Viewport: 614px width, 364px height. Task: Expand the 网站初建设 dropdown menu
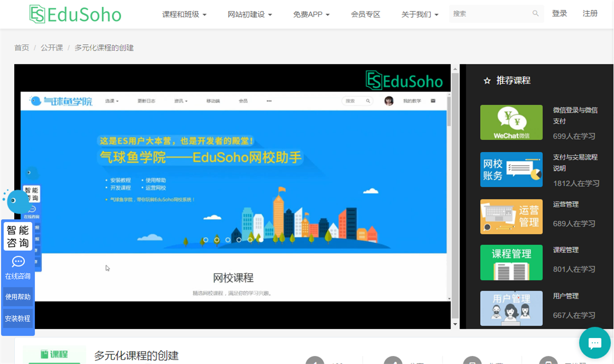pos(250,14)
